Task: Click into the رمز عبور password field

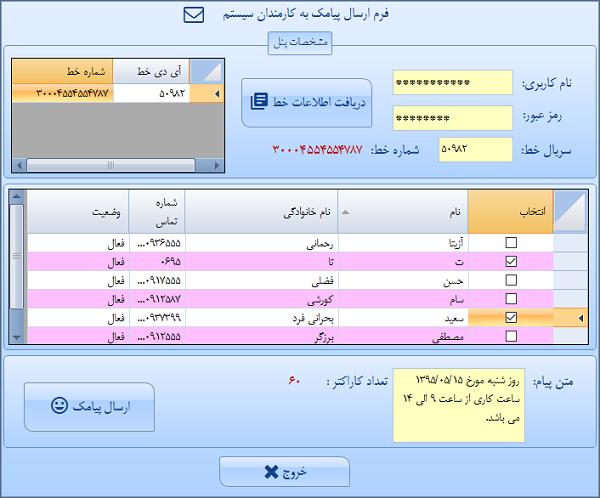Action: 452,116
